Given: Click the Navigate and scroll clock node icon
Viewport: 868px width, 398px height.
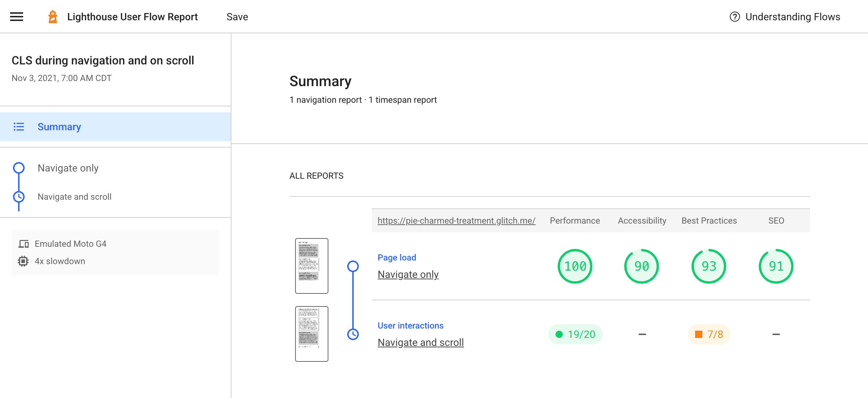Looking at the screenshot, I should pyautogui.click(x=19, y=196).
